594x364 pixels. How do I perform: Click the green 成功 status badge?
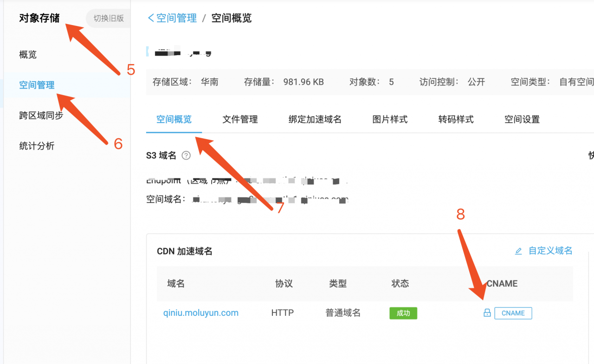click(403, 313)
